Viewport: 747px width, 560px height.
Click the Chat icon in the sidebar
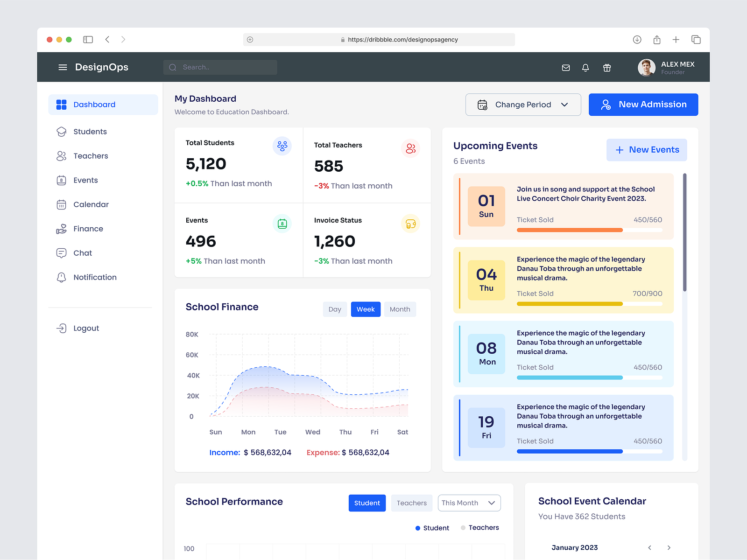click(61, 253)
